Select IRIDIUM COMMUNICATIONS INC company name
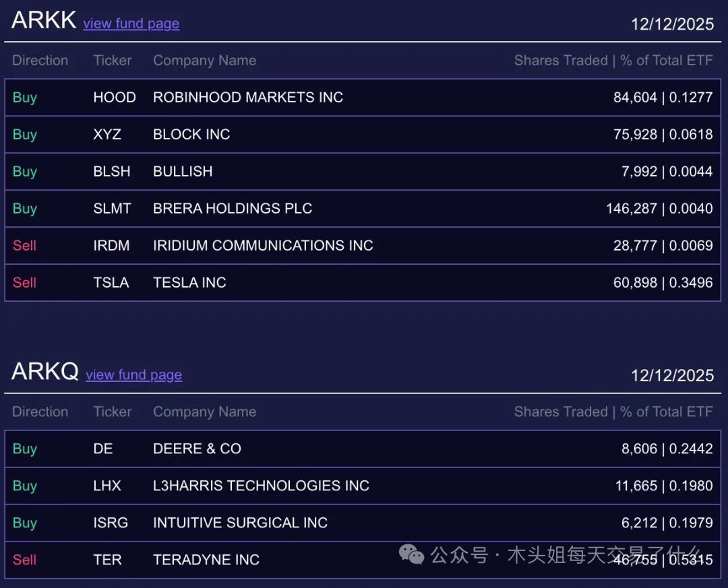 [264, 245]
